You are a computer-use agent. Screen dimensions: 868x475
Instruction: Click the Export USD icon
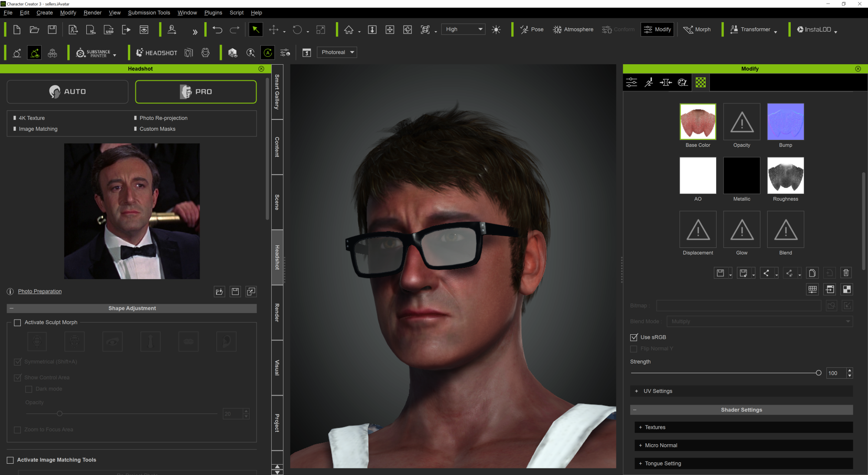coord(108,30)
